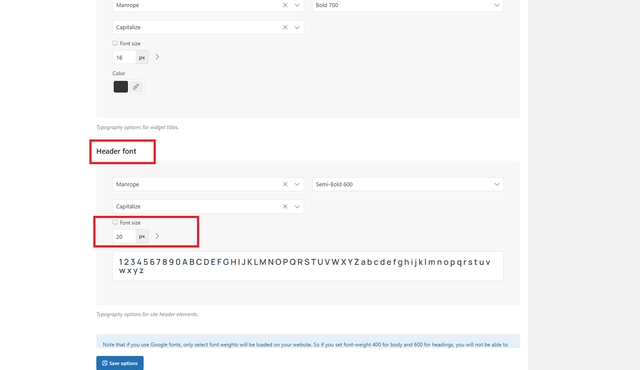Save options with the blue button
640x370 pixels.
pos(120,363)
